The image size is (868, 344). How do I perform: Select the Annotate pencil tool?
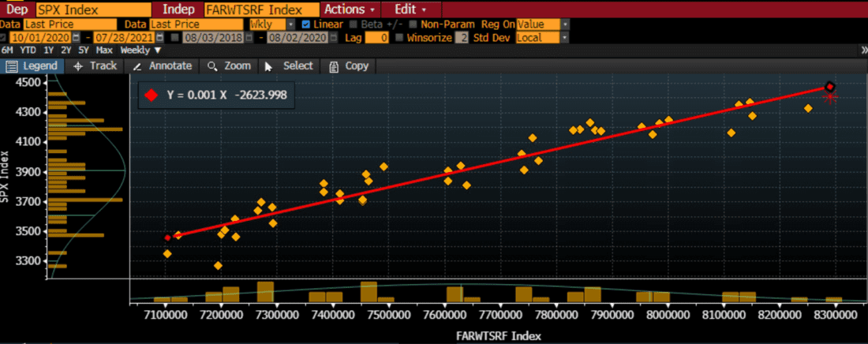163,66
